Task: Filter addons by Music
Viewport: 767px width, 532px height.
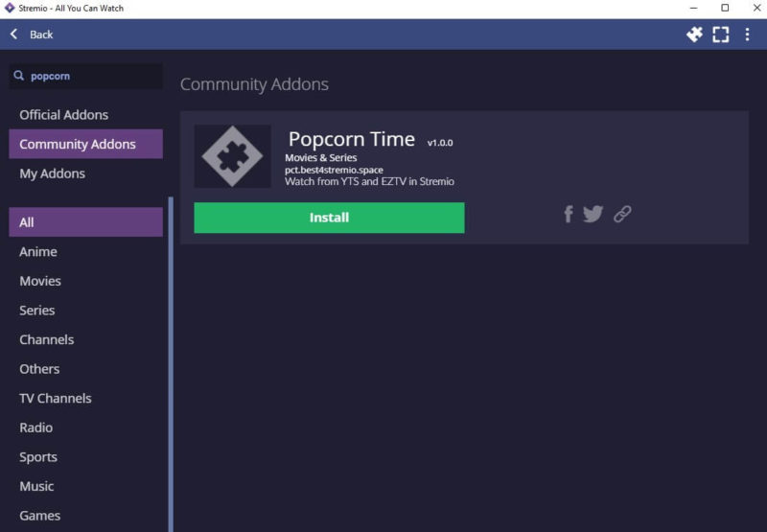Action: (85, 486)
